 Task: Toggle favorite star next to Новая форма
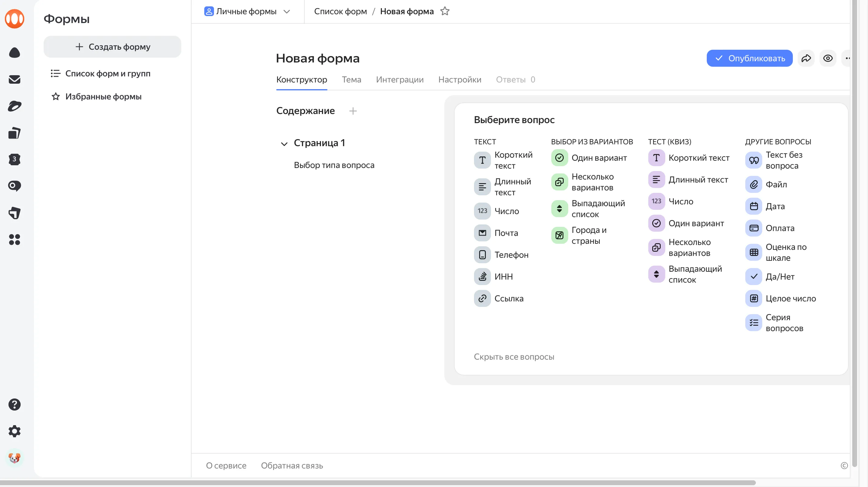coord(445,12)
